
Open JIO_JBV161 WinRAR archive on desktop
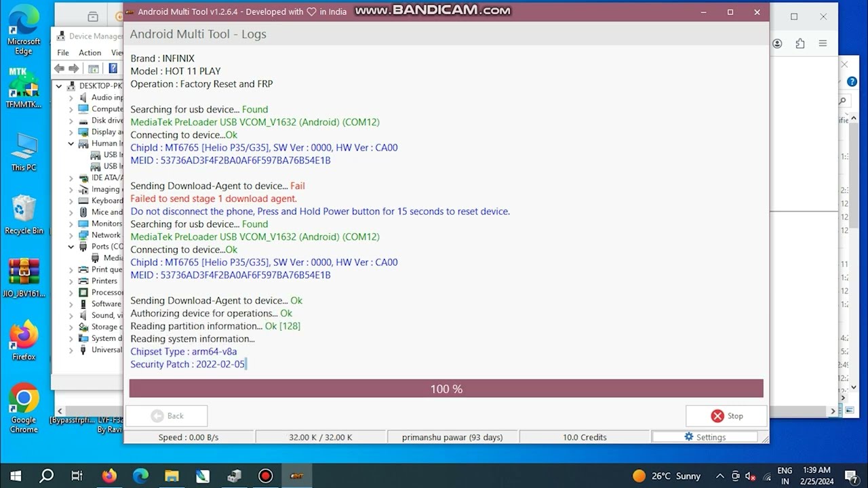point(24,278)
